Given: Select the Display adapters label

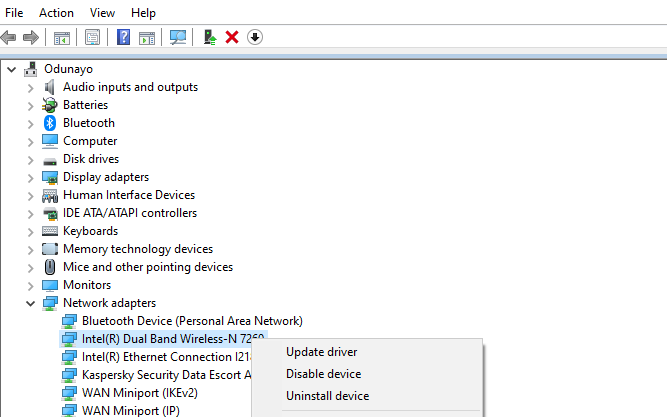Looking at the screenshot, I should pos(106,177).
